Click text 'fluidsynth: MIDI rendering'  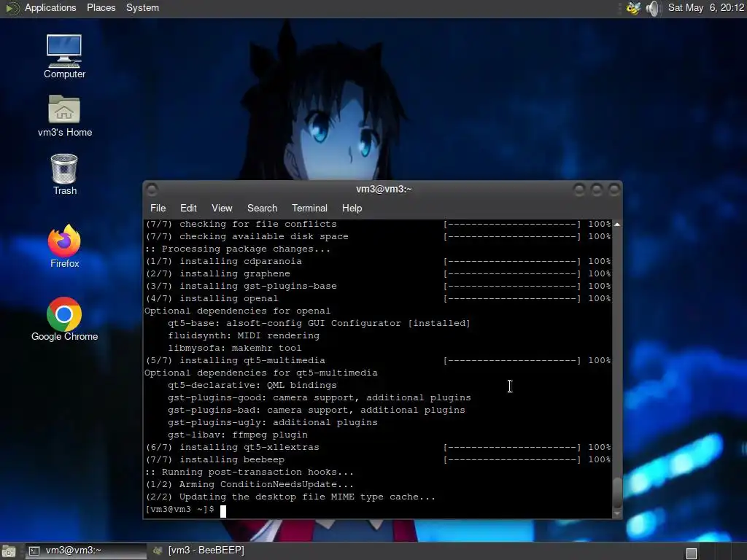click(x=244, y=335)
